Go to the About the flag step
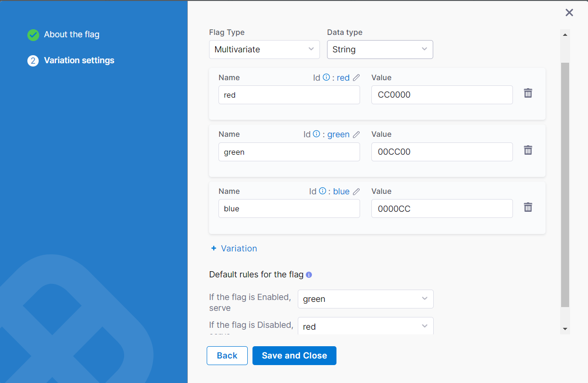The height and width of the screenshot is (383, 588). pyautogui.click(x=72, y=34)
